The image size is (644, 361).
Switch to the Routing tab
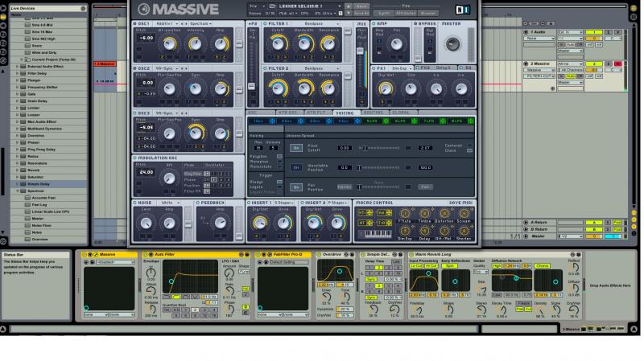pos(373,113)
